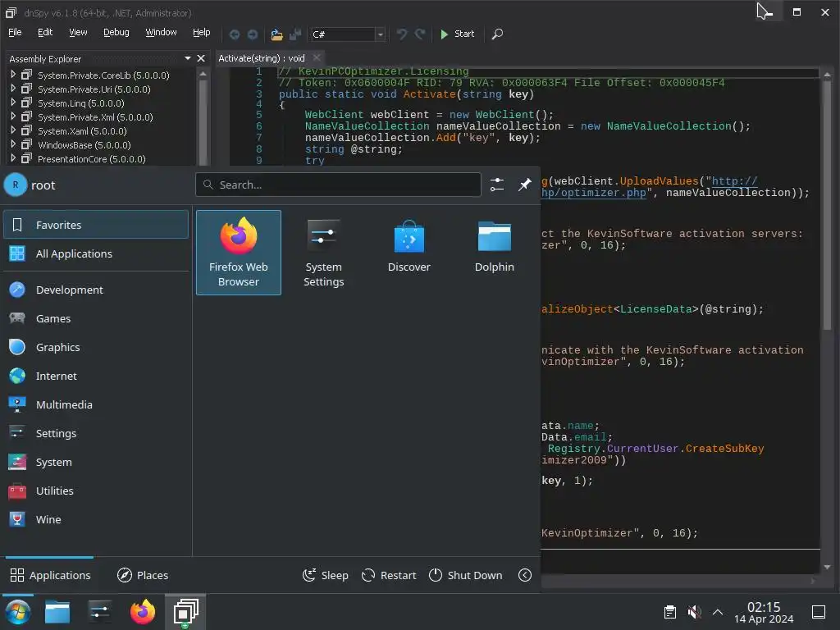Close the Activate(string) : void tab
The image size is (840, 630).
click(317, 58)
